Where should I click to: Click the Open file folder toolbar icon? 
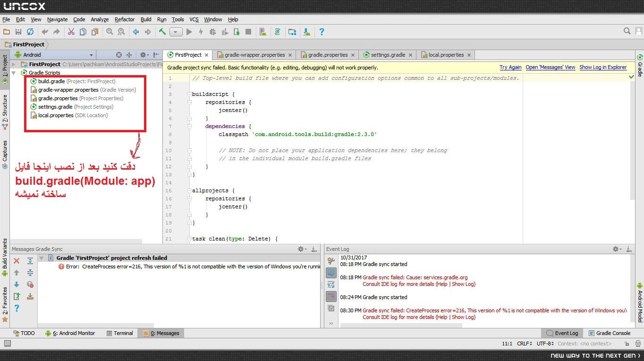click(x=7, y=32)
